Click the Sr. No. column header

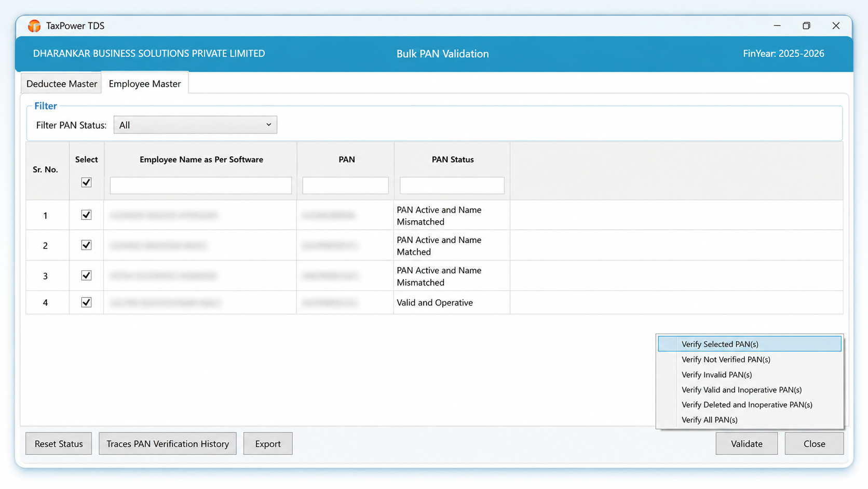45,170
